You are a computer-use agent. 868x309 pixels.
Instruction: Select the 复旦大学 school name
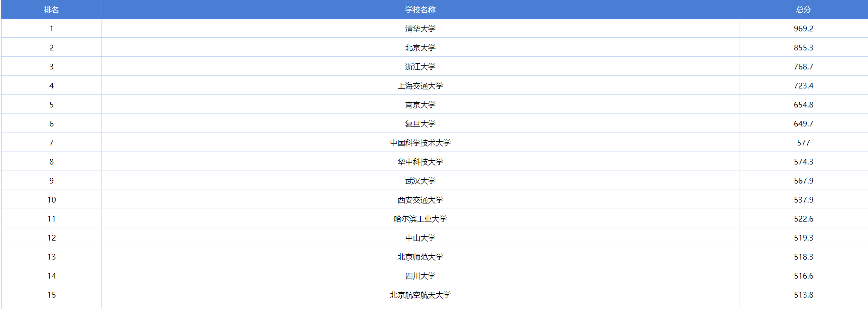click(420, 124)
